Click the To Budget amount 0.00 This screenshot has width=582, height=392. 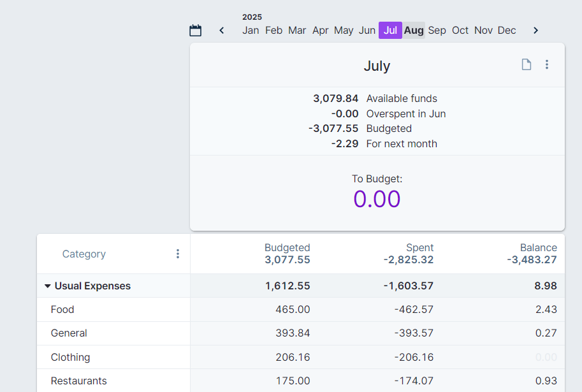click(377, 199)
